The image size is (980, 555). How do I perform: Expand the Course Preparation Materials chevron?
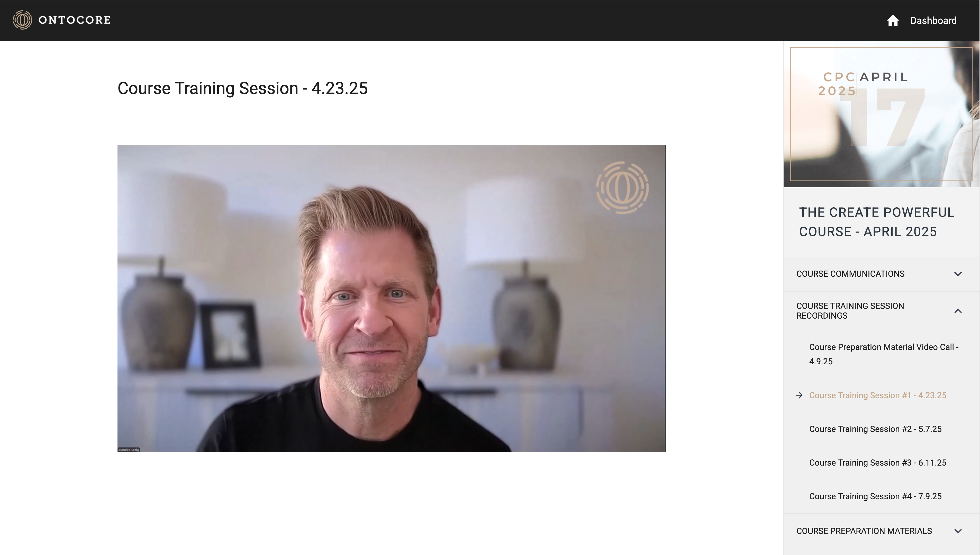pyautogui.click(x=958, y=531)
